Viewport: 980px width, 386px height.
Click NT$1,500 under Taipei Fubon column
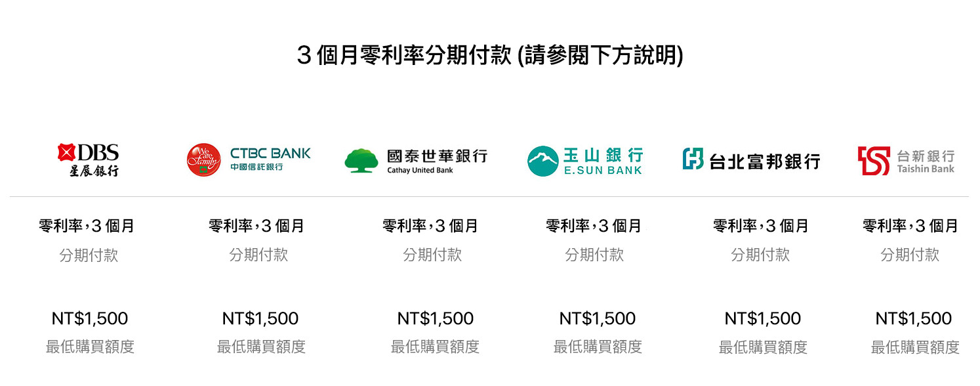point(762,319)
